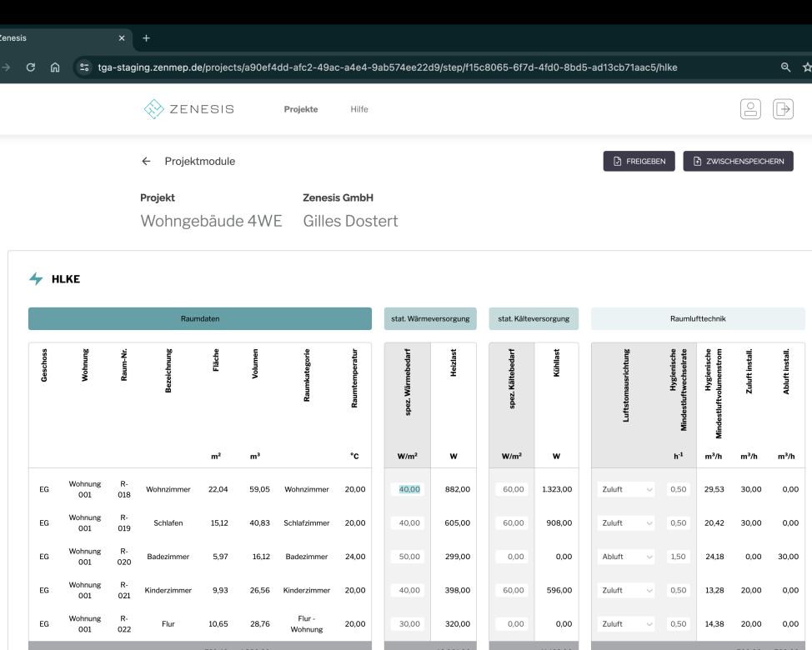Click the zoom magnifier icon in address bar

[x=785, y=67]
